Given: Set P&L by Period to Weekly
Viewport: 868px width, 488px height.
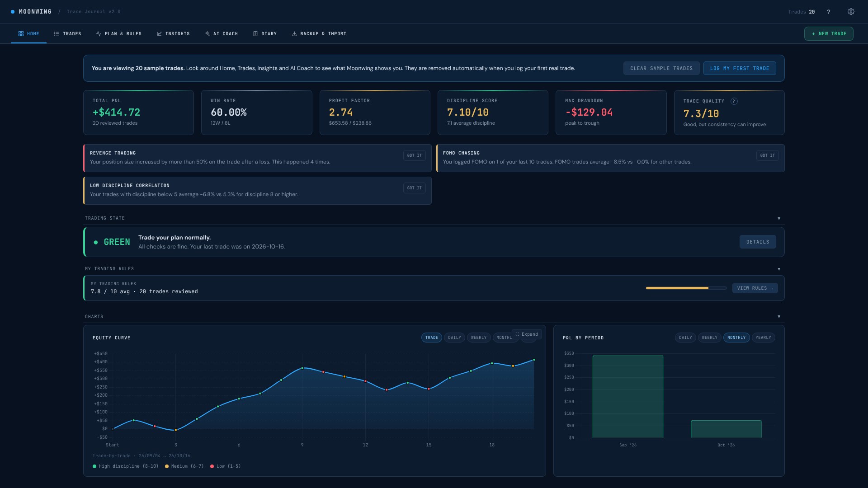Looking at the screenshot, I should point(710,338).
